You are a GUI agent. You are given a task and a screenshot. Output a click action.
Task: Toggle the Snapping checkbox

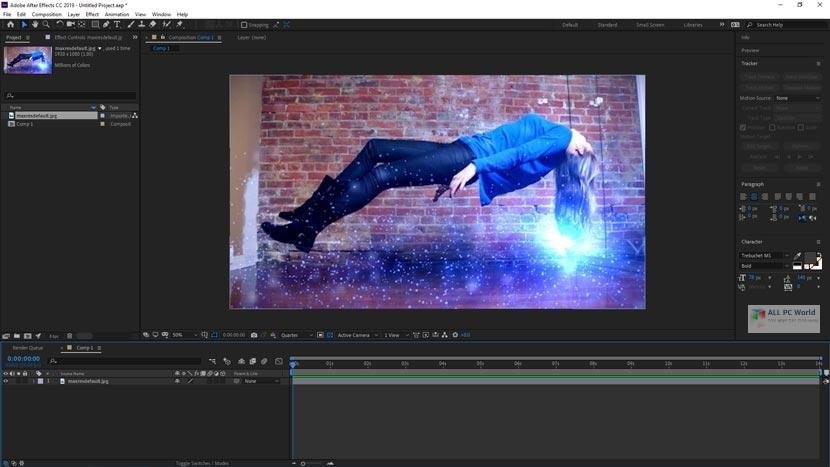tap(244, 25)
